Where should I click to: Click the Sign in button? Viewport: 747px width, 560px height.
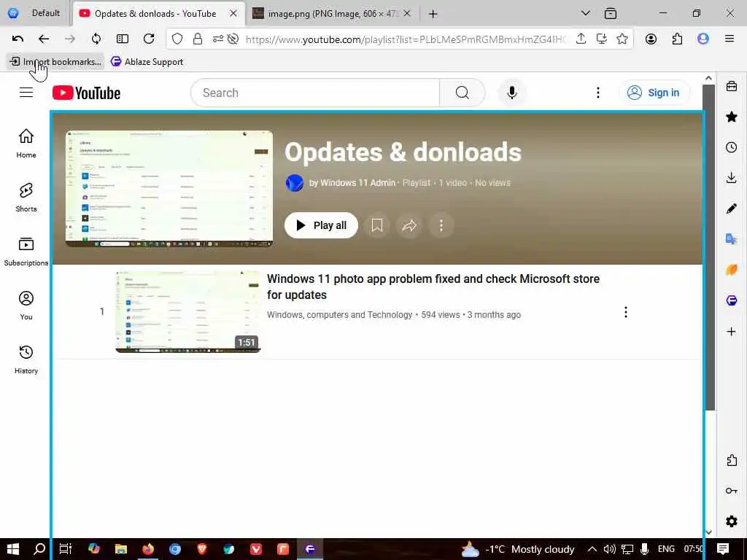(654, 93)
